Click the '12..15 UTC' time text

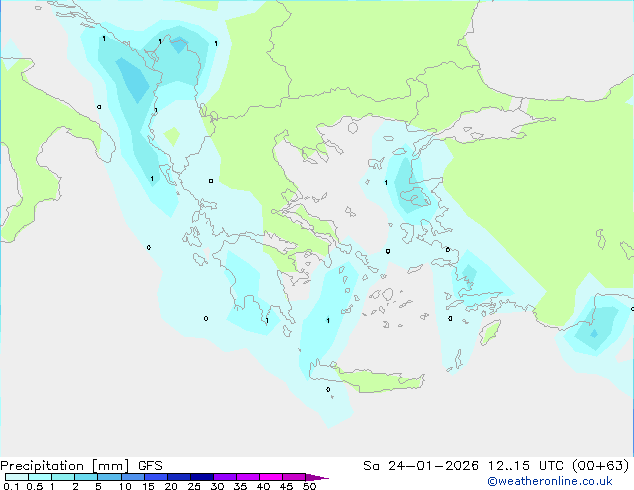(x=526, y=466)
